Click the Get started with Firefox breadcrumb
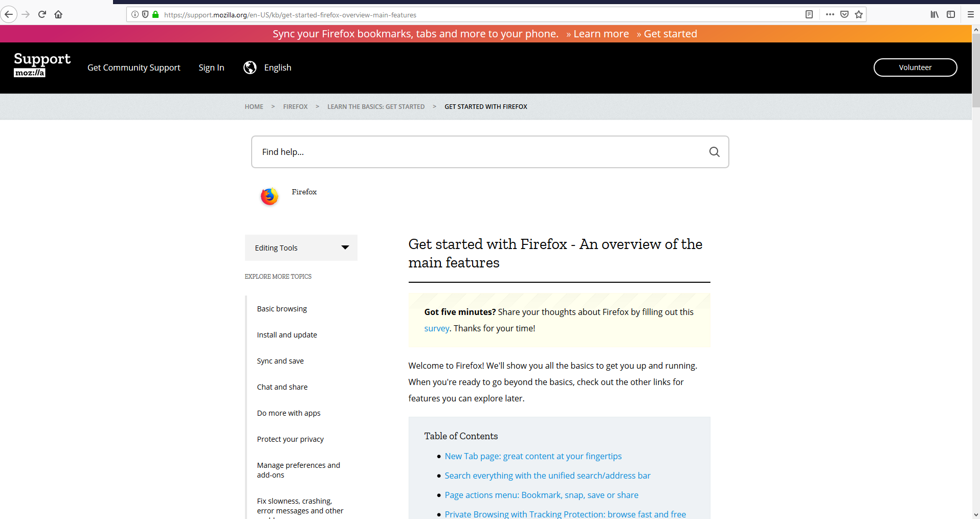This screenshot has width=980, height=519. coord(486,107)
